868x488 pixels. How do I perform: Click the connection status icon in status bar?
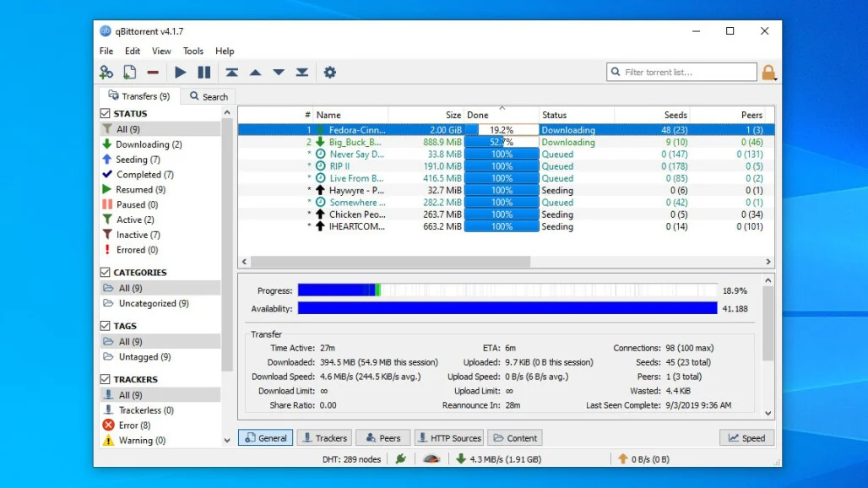399,458
